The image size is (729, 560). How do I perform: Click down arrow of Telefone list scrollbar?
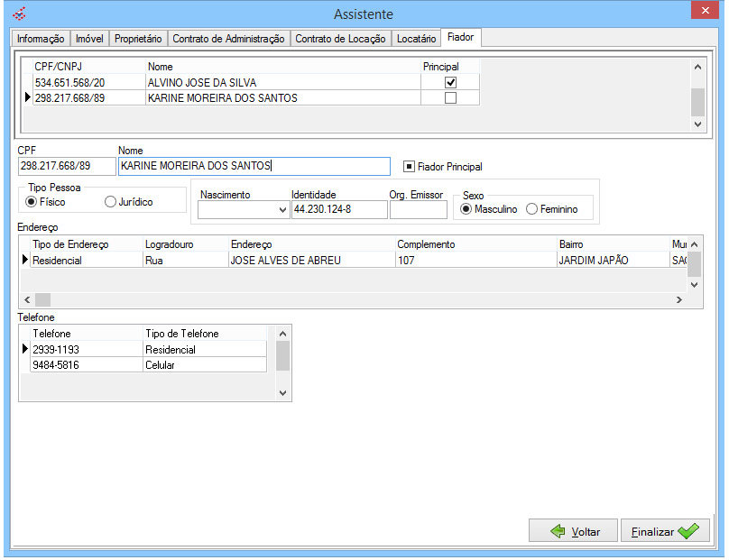[282, 393]
